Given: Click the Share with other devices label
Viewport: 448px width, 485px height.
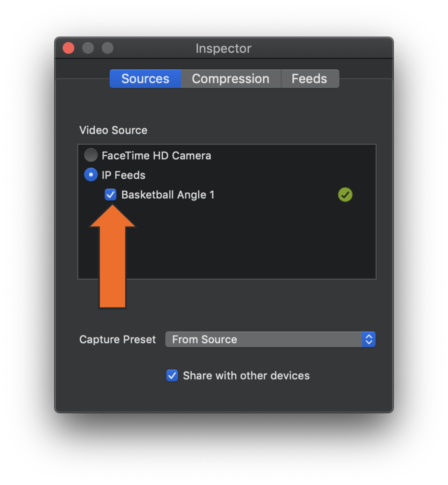Looking at the screenshot, I should coord(246,376).
